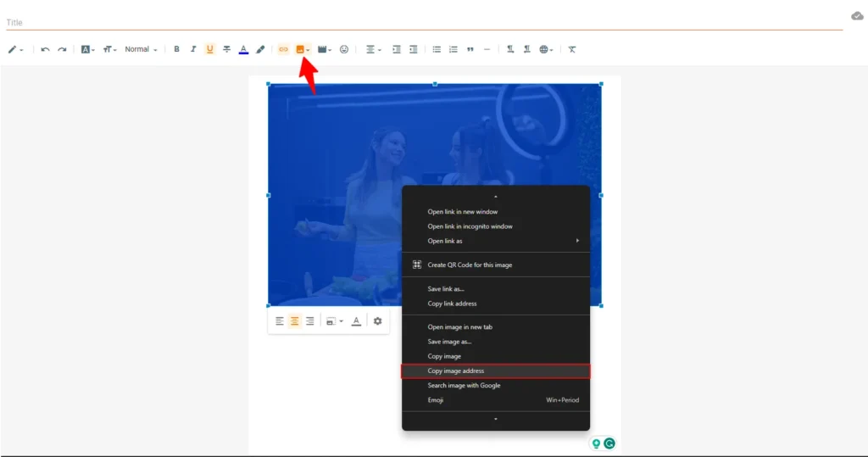This screenshot has height=457, width=868.
Task: Click the Title input field
Action: [424, 22]
